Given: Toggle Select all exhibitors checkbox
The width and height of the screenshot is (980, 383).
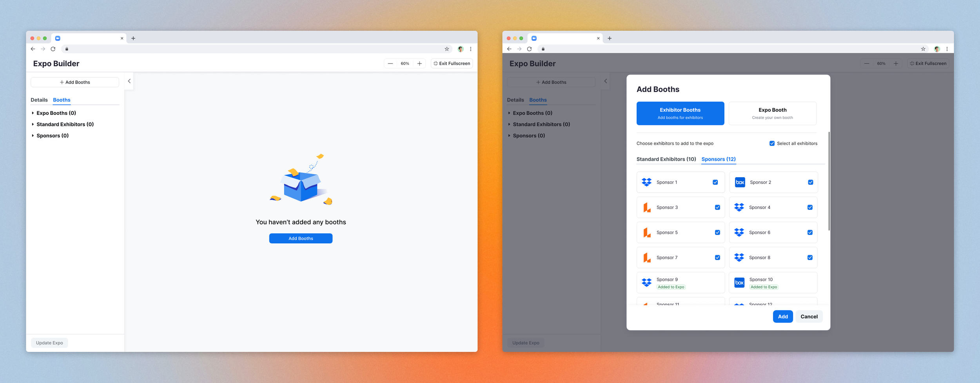Looking at the screenshot, I should 772,143.
